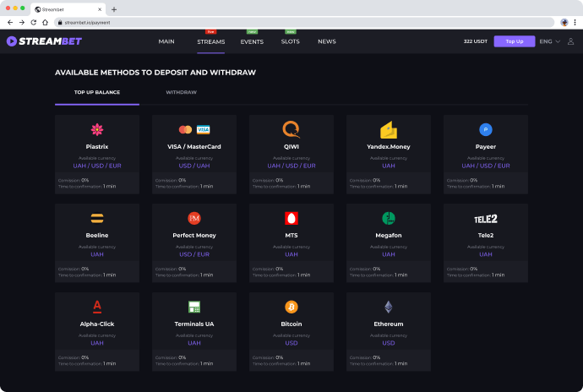Screen dimensions: 583x392
Task: Click the UAH currency under Tele2
Action: click(x=486, y=254)
